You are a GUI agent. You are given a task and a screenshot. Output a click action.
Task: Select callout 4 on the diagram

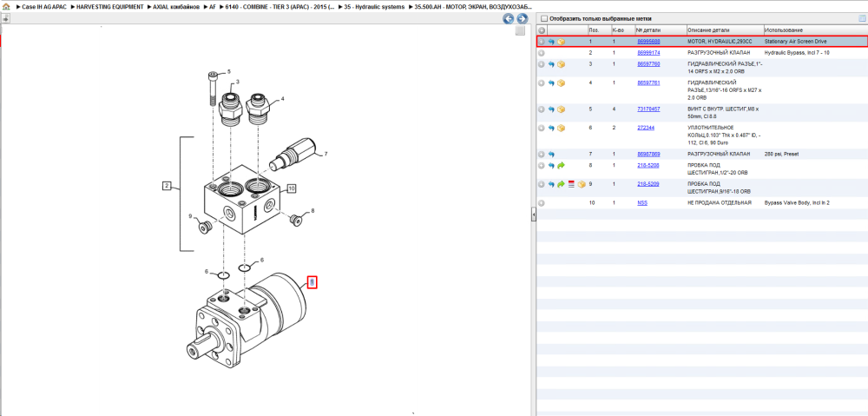pos(282,99)
